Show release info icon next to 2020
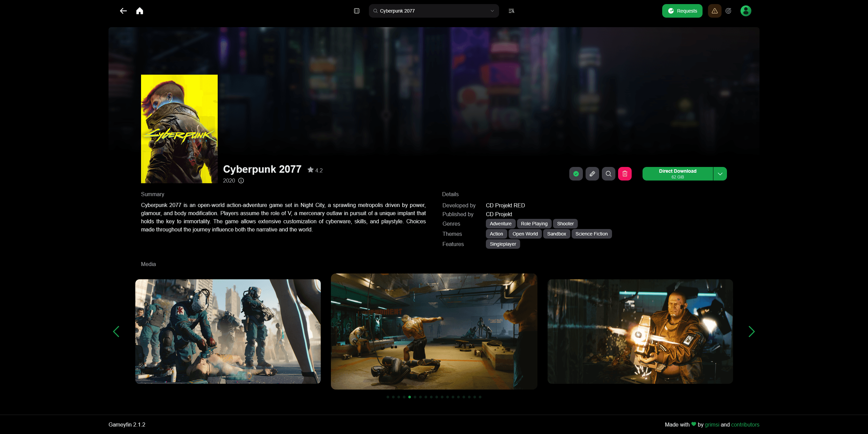Image resolution: width=868 pixels, height=434 pixels. pos(241,181)
